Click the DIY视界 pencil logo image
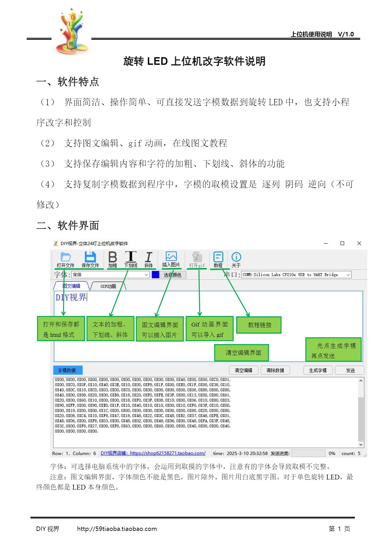Viewport: 392px width, 554px height. pos(72,31)
